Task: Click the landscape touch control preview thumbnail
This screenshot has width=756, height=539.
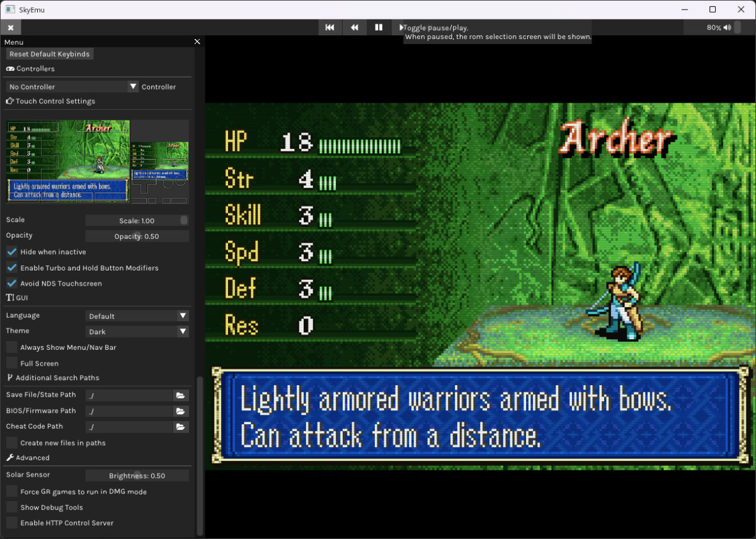Action: click(x=67, y=161)
